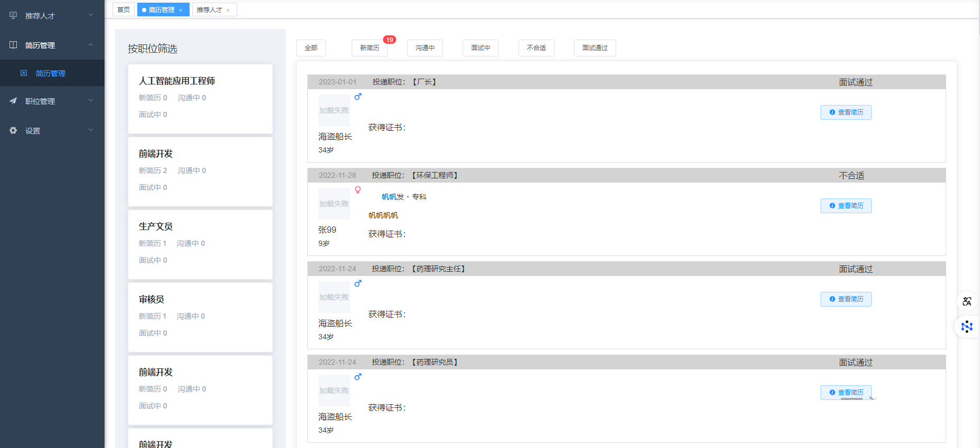The width and height of the screenshot is (980, 448).
Task: Click the 9岁 age text
Action: tap(324, 243)
